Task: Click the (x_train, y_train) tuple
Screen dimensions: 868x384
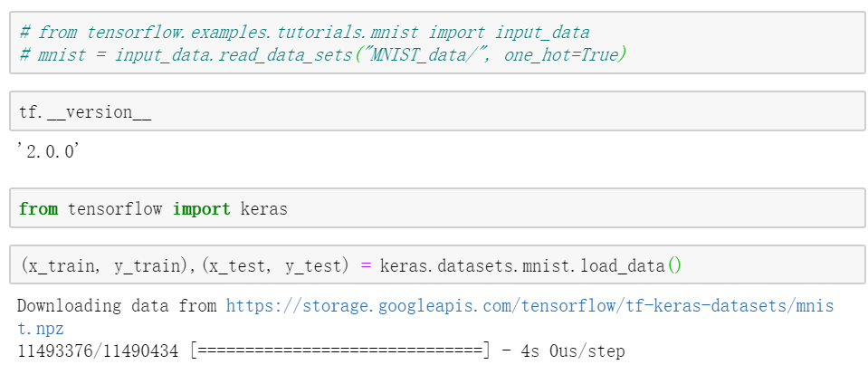Action: pos(107,266)
